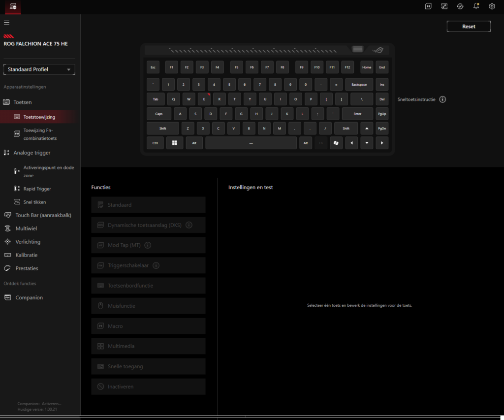Screen dimensions: 504x420
Task: Select the Standaard function
Action: tap(148, 205)
